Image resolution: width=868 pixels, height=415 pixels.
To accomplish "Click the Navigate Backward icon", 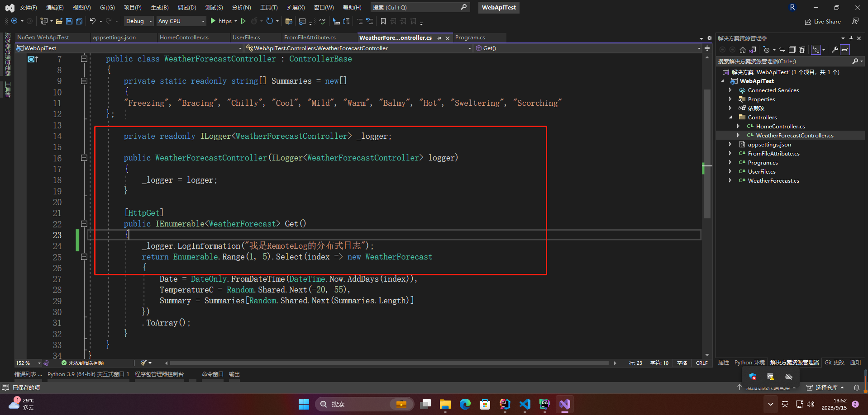I will pyautogui.click(x=14, y=21).
